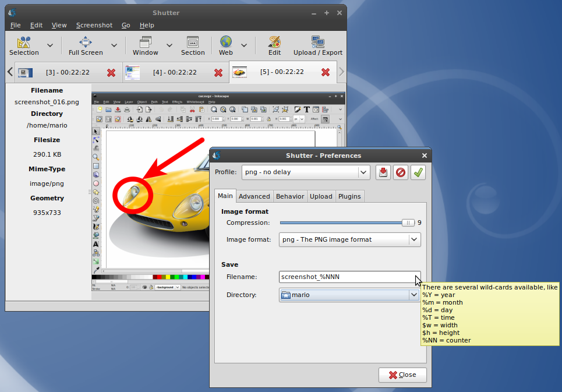562x392 pixels.
Task: Adjust the Compression slider
Action: coord(408,223)
